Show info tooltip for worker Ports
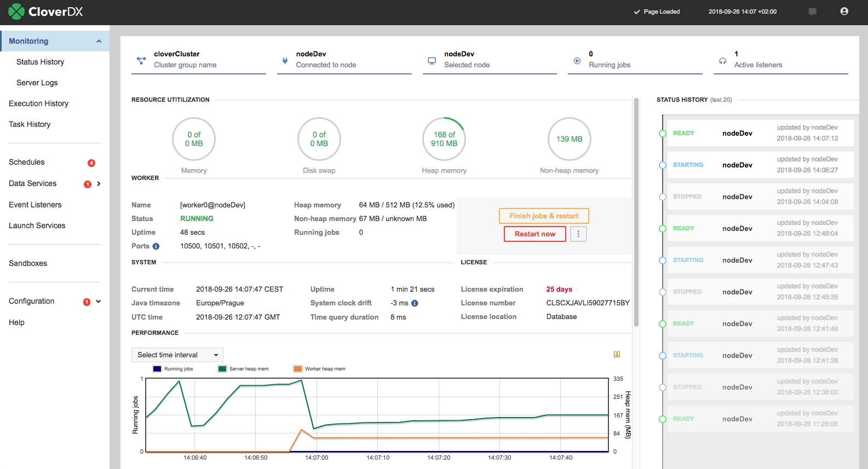 pos(156,246)
